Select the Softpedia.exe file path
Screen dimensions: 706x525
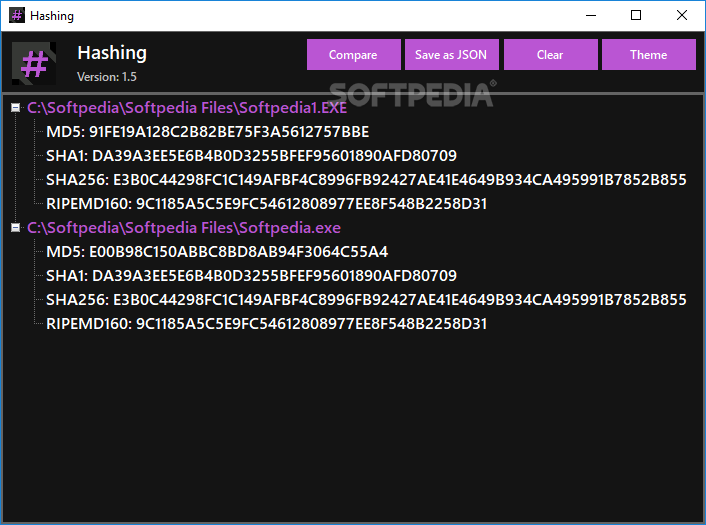pyautogui.click(x=184, y=228)
